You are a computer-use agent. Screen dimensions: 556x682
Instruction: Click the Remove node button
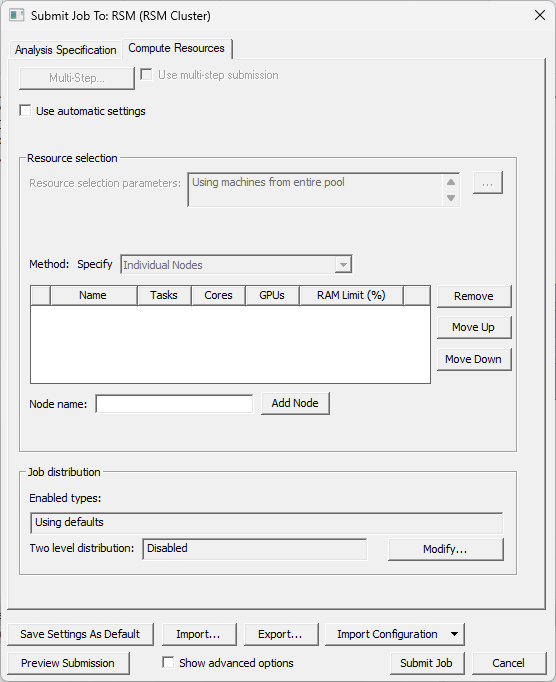(474, 297)
